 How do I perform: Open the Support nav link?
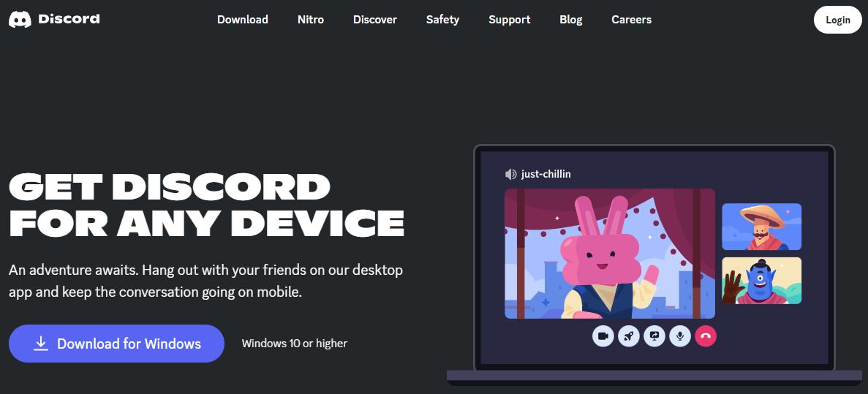tap(509, 19)
